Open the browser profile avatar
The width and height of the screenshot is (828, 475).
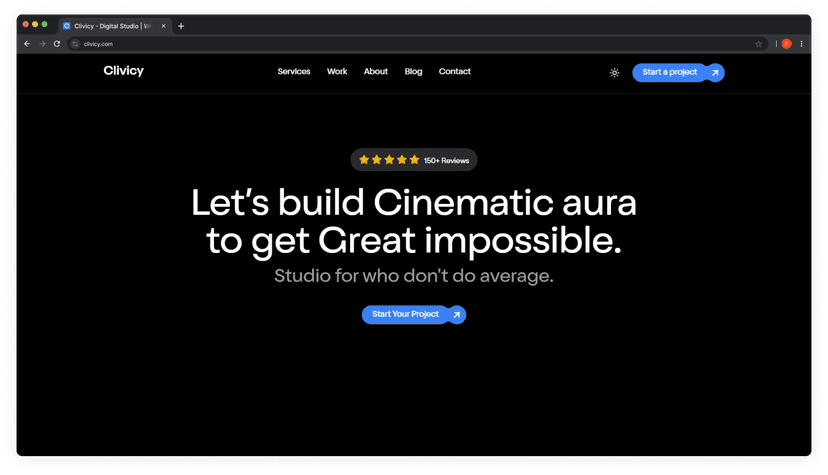click(x=786, y=44)
